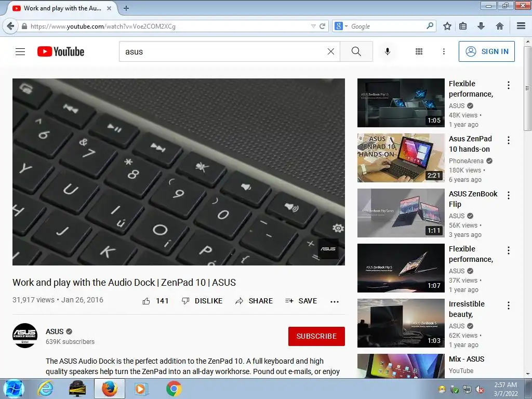
Task: Open Windows Media Player taskbar icon
Action: 140,389
